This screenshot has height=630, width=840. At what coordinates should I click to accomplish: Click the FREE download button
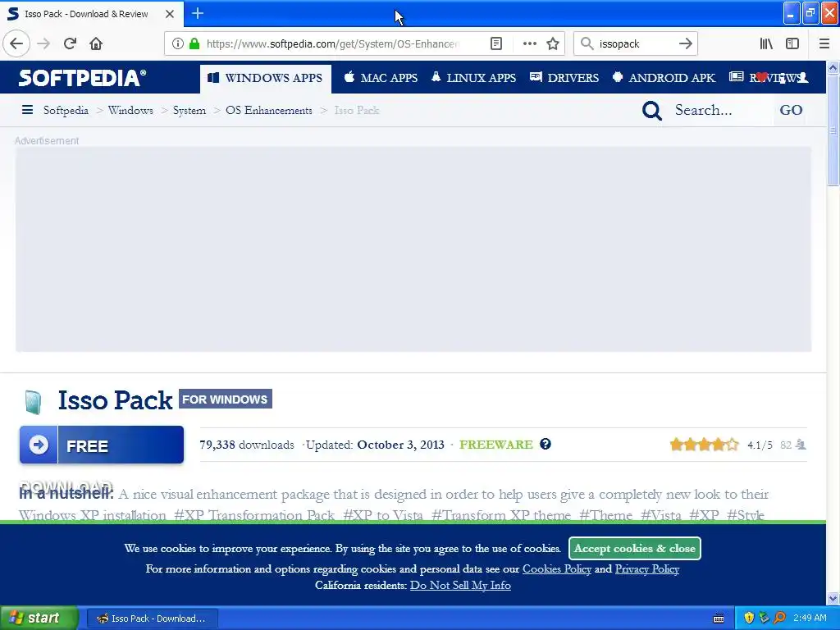102,445
